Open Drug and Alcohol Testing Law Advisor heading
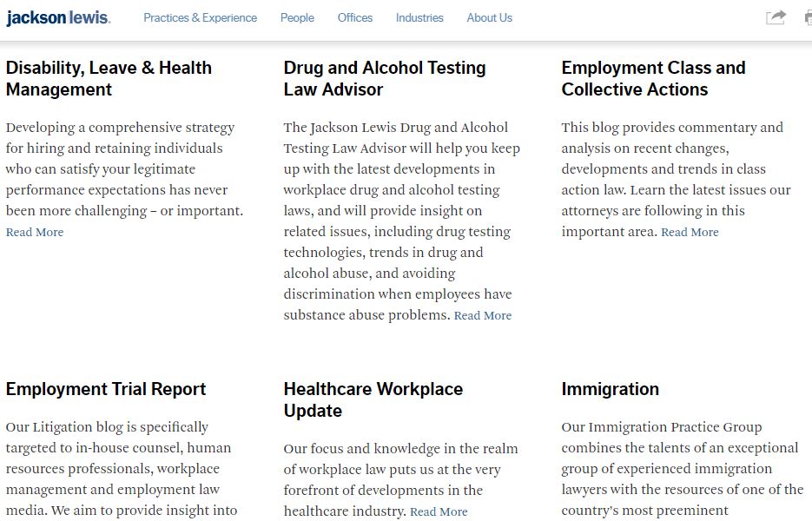812x521 pixels. coord(385,78)
